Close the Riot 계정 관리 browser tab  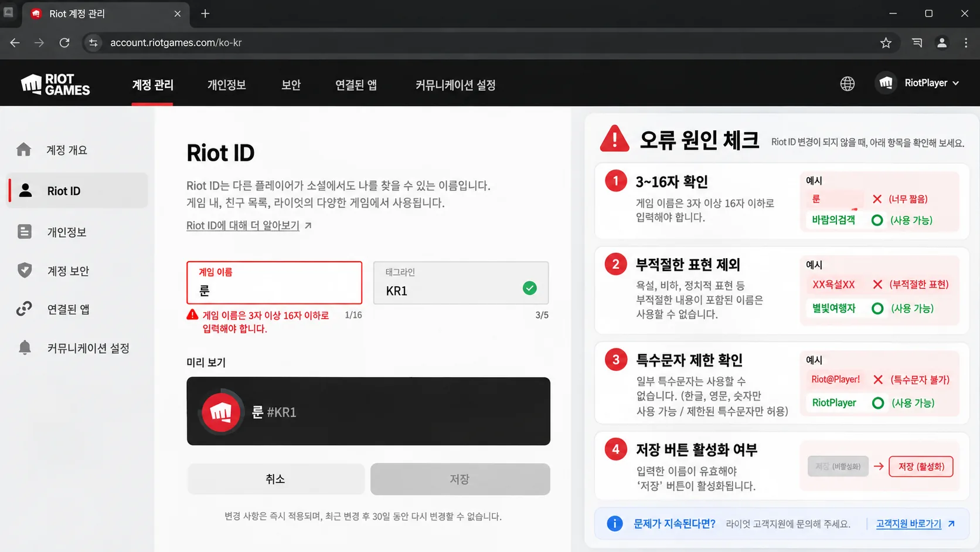click(x=178, y=13)
